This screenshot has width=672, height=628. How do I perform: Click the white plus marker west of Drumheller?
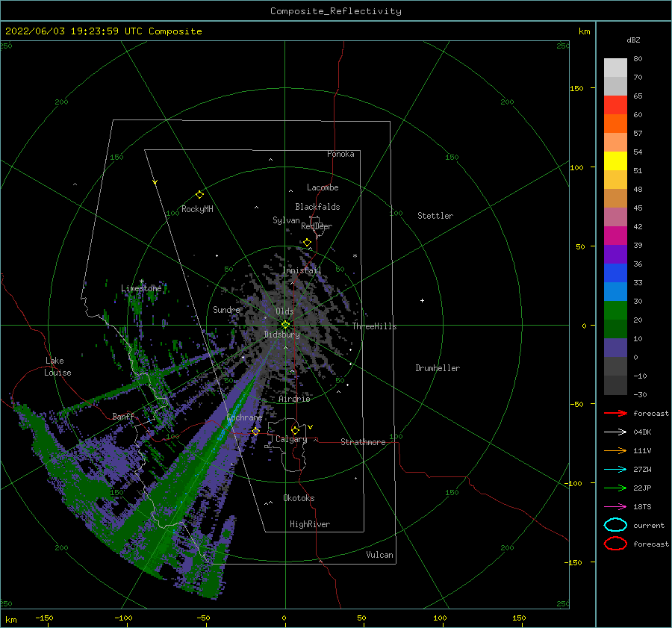[x=422, y=300]
